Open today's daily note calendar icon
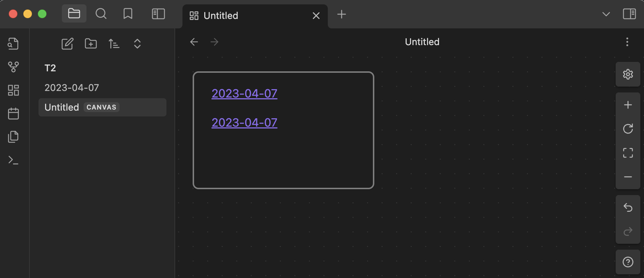This screenshot has width=644, height=278. (x=13, y=114)
